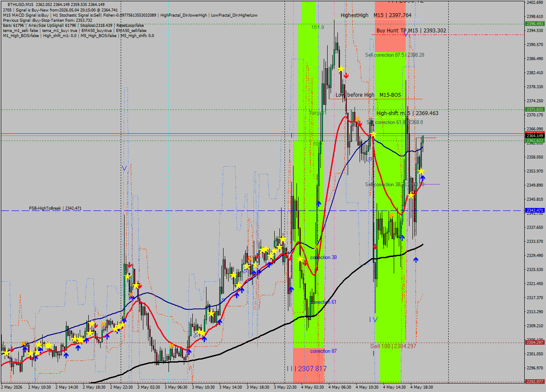The width and height of the screenshot is (546, 392).
Task: Click the Sell correction 87.5 | 2388.28 label
Action: pos(395,55)
